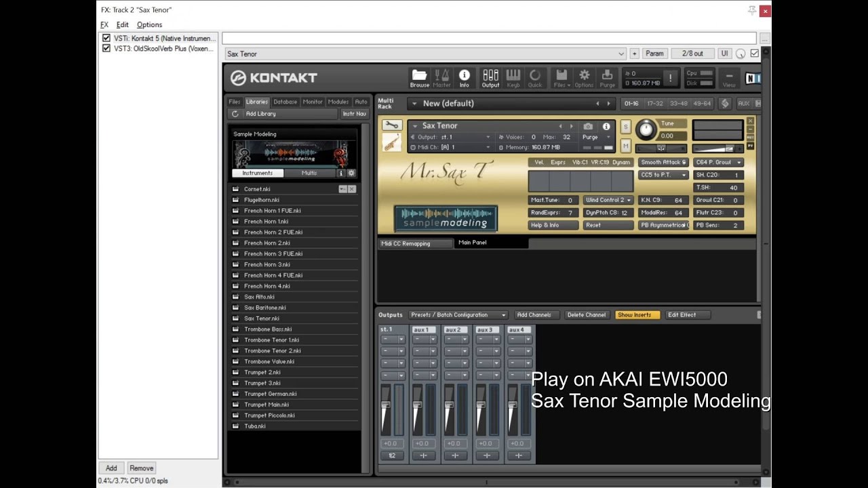Click the wrench edit instrument icon
Image resolution: width=868 pixels, height=488 pixels.
click(391, 125)
